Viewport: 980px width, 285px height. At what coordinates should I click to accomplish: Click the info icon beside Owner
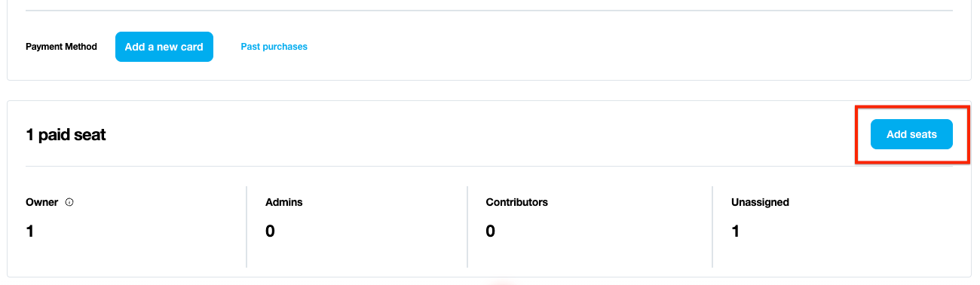69,202
